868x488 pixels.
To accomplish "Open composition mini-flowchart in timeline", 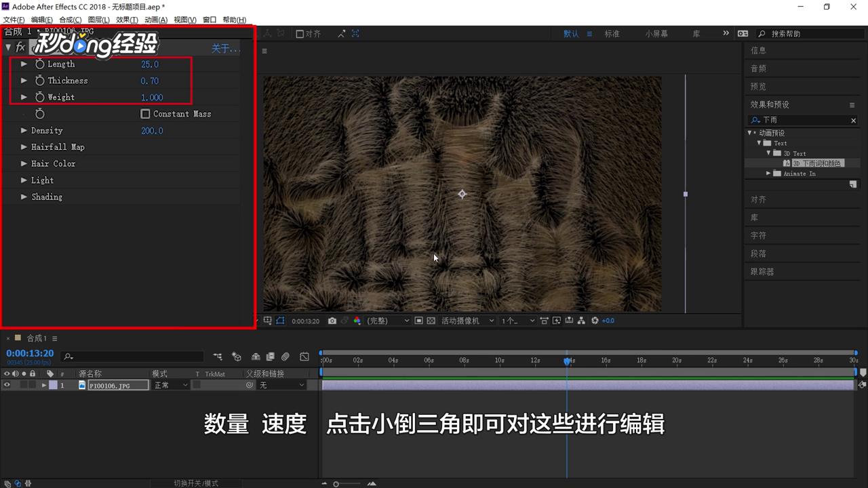I will click(x=217, y=357).
